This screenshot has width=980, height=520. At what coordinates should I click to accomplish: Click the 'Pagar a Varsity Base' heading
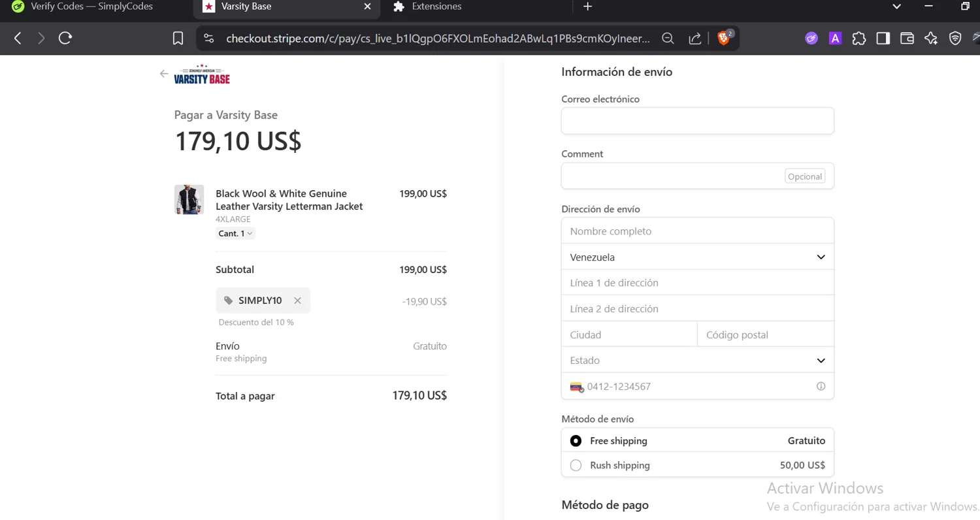point(226,115)
